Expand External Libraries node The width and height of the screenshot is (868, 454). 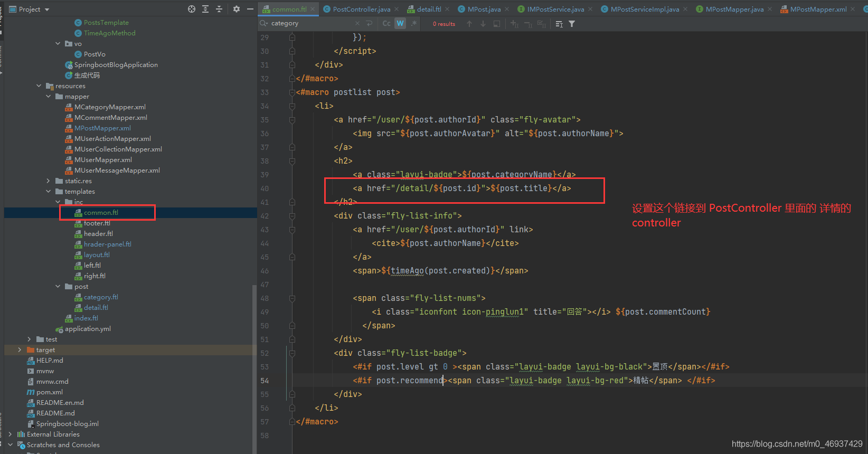(x=11, y=434)
